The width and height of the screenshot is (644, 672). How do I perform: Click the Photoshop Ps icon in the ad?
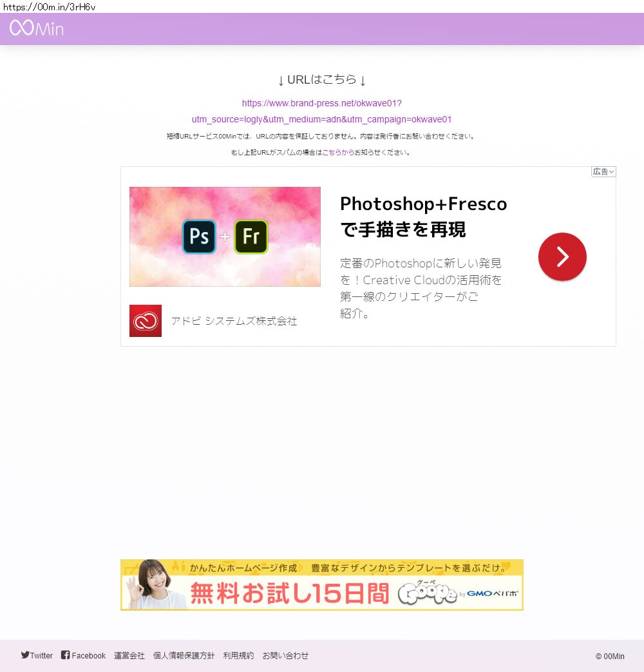click(x=199, y=236)
